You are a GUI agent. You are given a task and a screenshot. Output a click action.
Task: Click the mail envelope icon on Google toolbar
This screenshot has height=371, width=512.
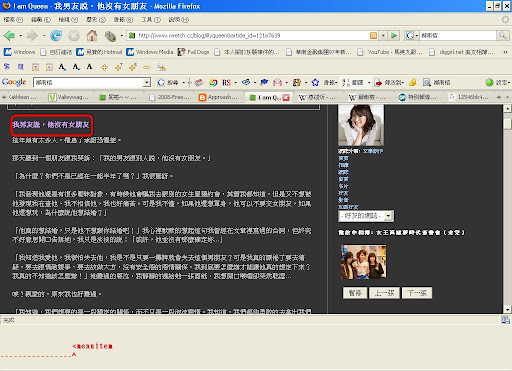coord(277,82)
